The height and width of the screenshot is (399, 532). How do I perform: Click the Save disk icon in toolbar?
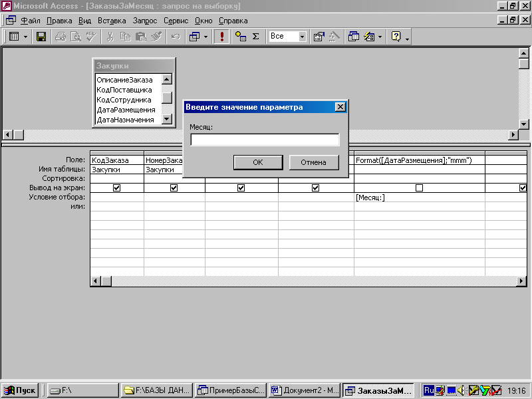point(41,37)
